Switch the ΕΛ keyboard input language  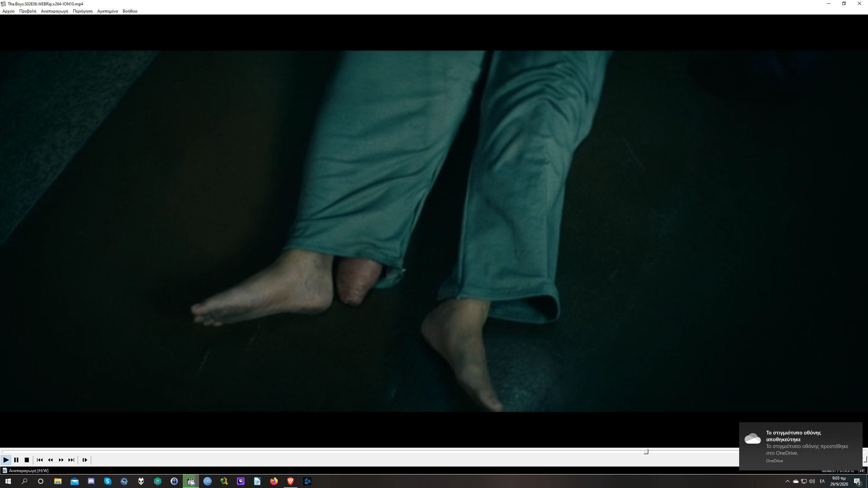pos(822,481)
